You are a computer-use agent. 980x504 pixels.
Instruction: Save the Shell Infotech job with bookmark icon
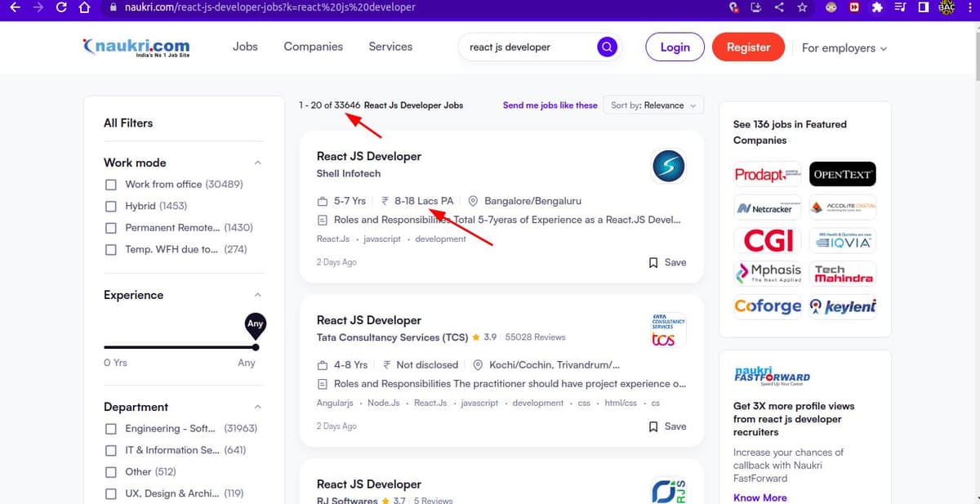[667, 262]
